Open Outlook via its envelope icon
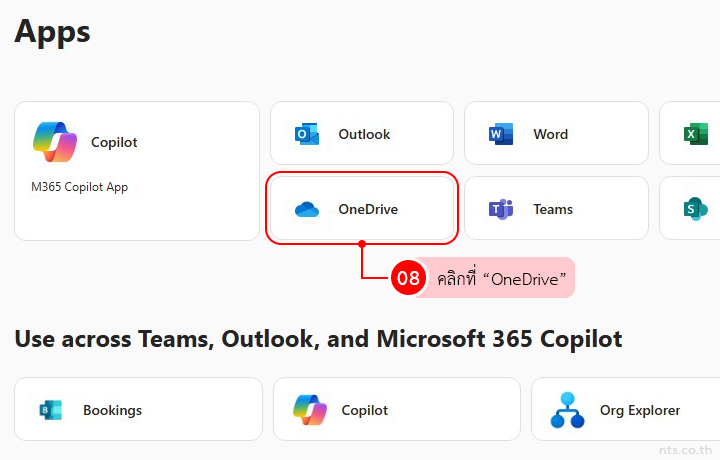 point(306,134)
